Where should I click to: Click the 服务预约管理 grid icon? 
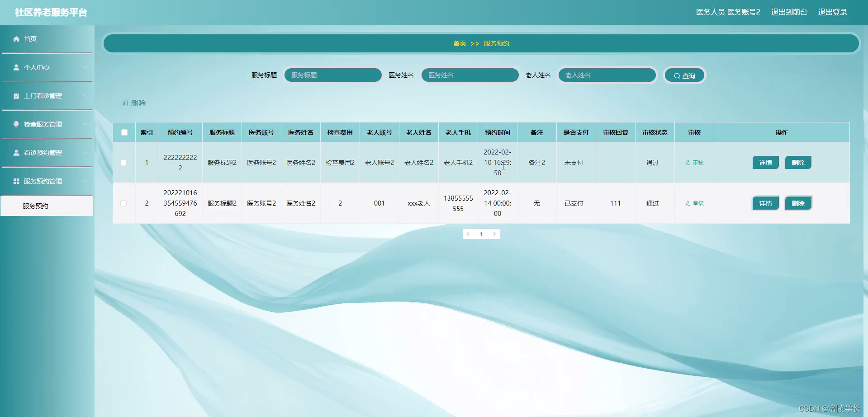pos(16,181)
